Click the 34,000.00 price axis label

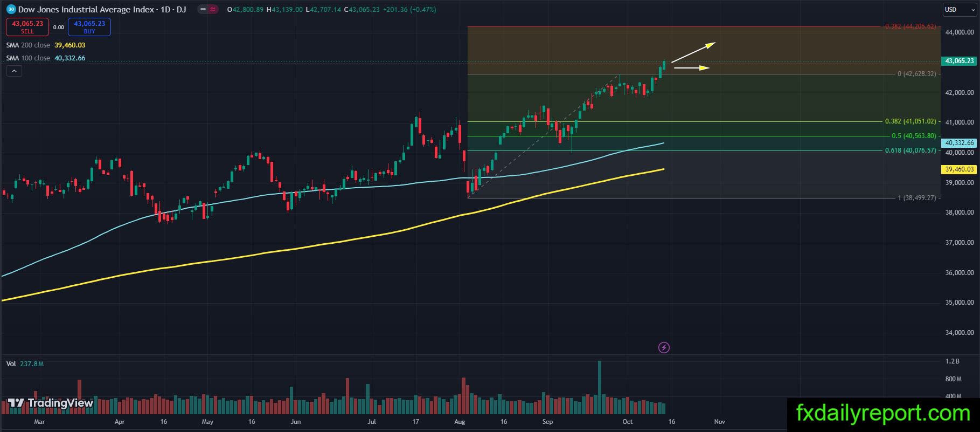[960, 333]
